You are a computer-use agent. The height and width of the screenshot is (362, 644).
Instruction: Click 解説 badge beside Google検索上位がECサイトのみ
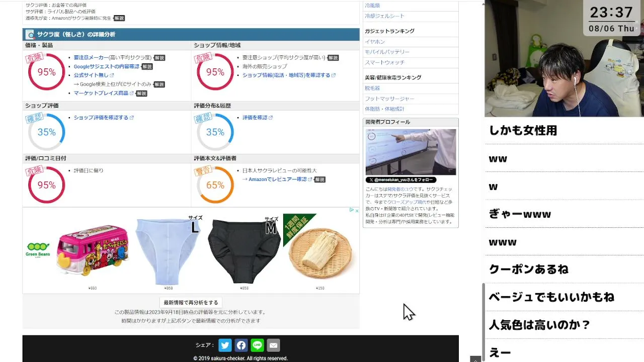tap(159, 84)
